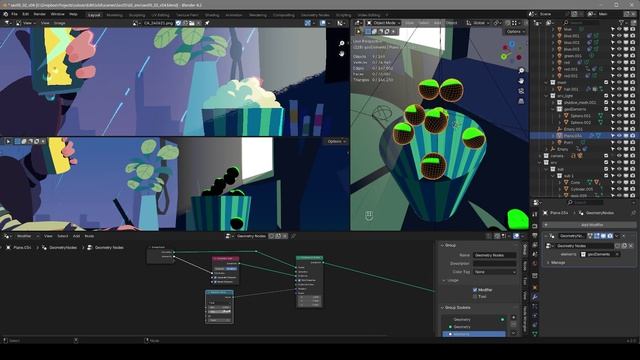This screenshot has height=360, width=640.
Task: Open the Object Mode dropdown in 3D viewport
Action: click(x=383, y=23)
